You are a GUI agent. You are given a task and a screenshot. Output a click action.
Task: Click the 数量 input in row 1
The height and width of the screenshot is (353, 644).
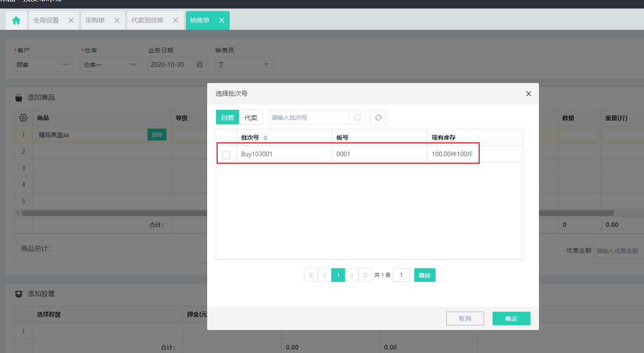[x=579, y=135]
